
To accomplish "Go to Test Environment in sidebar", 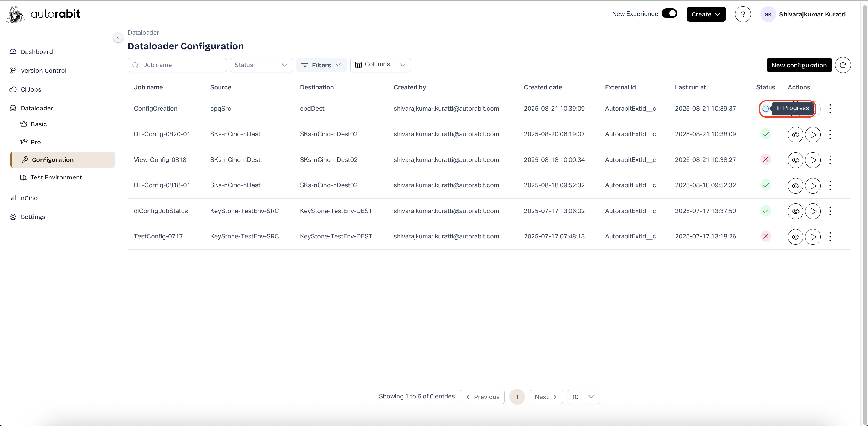I will [x=56, y=177].
